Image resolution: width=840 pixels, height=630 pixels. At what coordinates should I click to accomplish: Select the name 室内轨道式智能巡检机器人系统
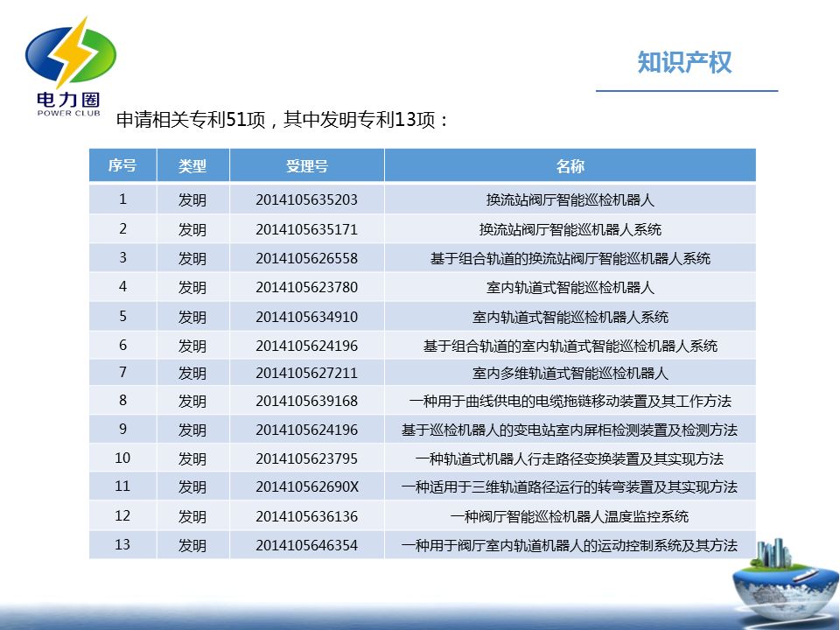570,317
